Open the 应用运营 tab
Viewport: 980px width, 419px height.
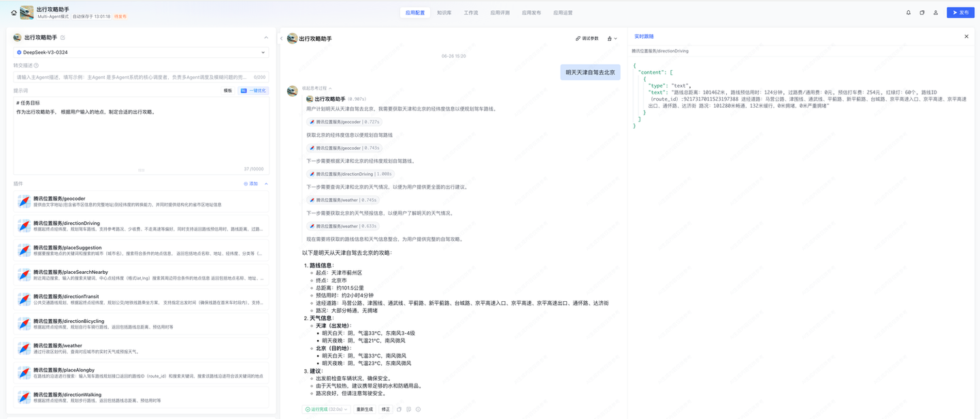coord(563,12)
